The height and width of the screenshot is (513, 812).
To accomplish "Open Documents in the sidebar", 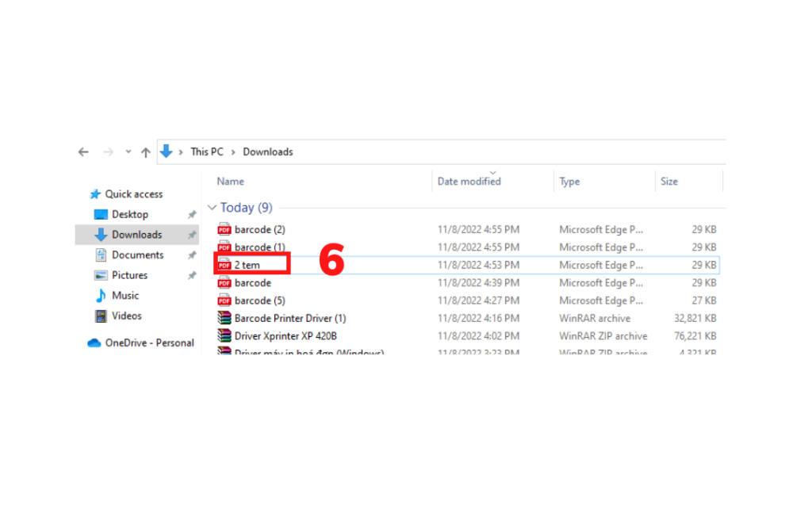I will 138,255.
